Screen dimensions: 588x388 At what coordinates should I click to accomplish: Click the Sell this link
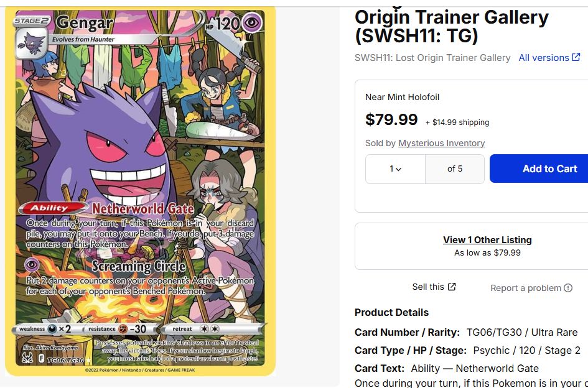(x=428, y=287)
